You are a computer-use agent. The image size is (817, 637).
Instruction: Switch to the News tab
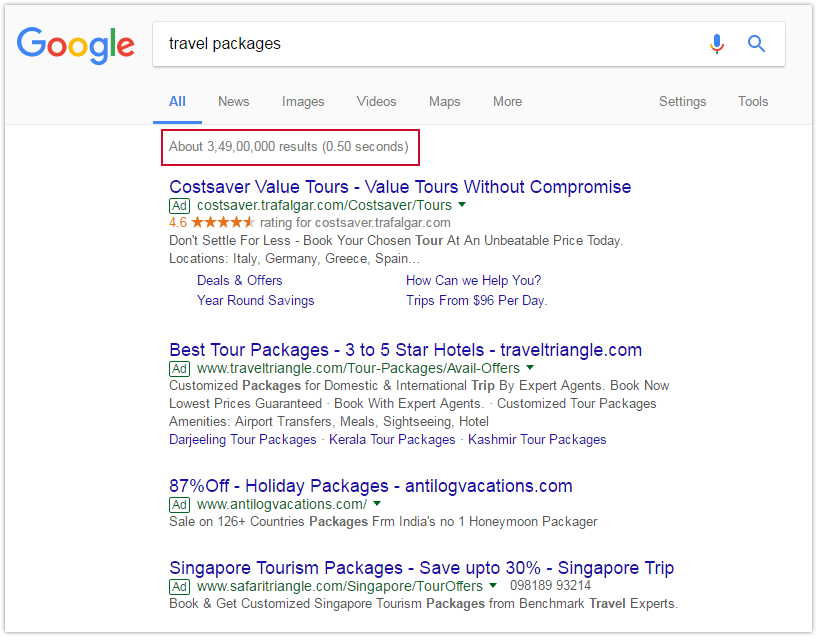tap(233, 102)
